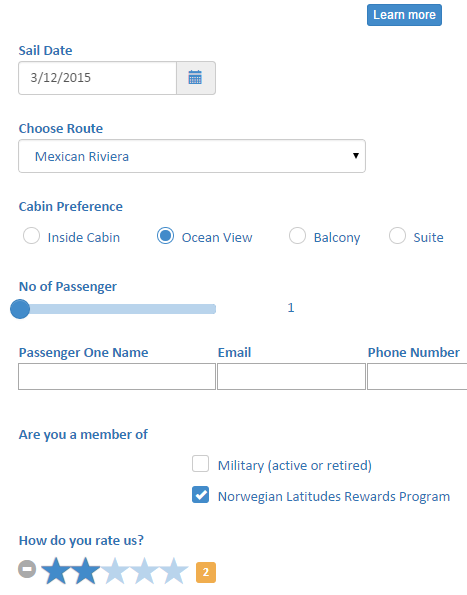
Task: Choose the Ocean View radio button
Action: (165, 236)
